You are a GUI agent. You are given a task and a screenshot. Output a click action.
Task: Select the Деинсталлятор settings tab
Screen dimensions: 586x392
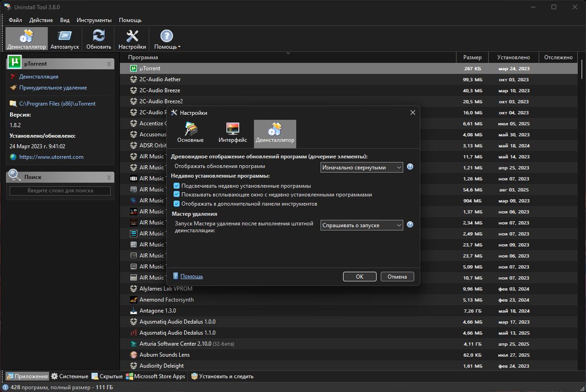(275, 134)
